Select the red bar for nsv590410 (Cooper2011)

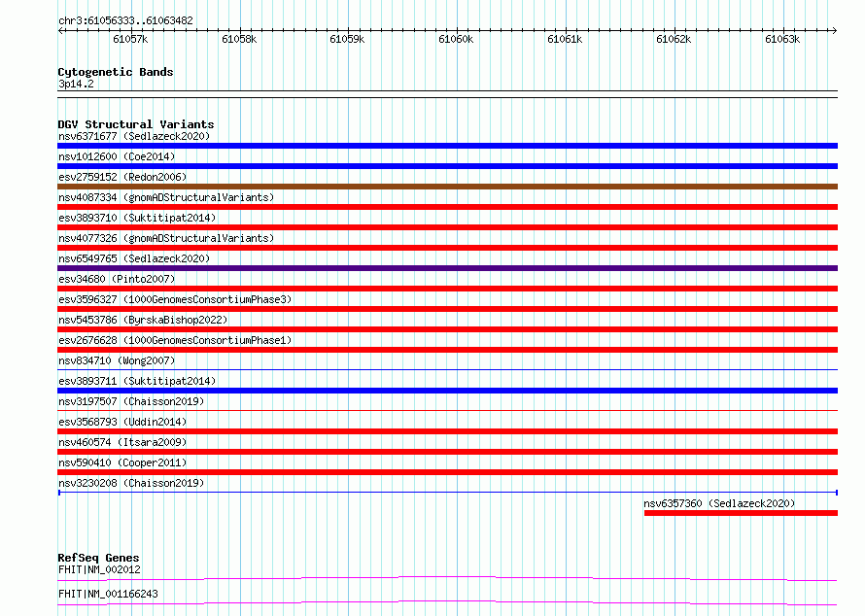447,472
